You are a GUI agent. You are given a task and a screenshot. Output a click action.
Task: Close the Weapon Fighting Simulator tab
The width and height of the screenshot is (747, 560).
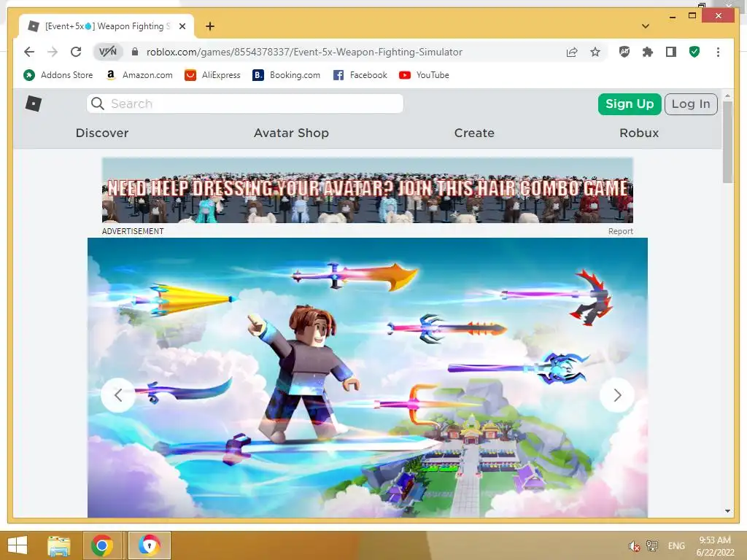[182, 26]
